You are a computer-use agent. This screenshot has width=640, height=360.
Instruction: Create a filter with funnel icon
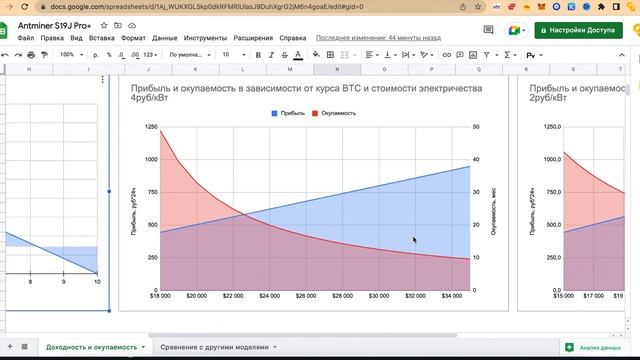click(x=487, y=55)
